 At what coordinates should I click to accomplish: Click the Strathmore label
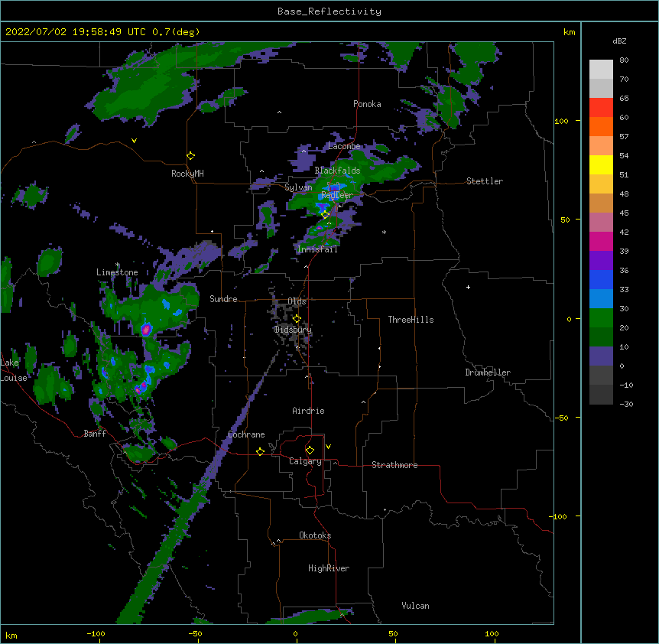tap(394, 465)
